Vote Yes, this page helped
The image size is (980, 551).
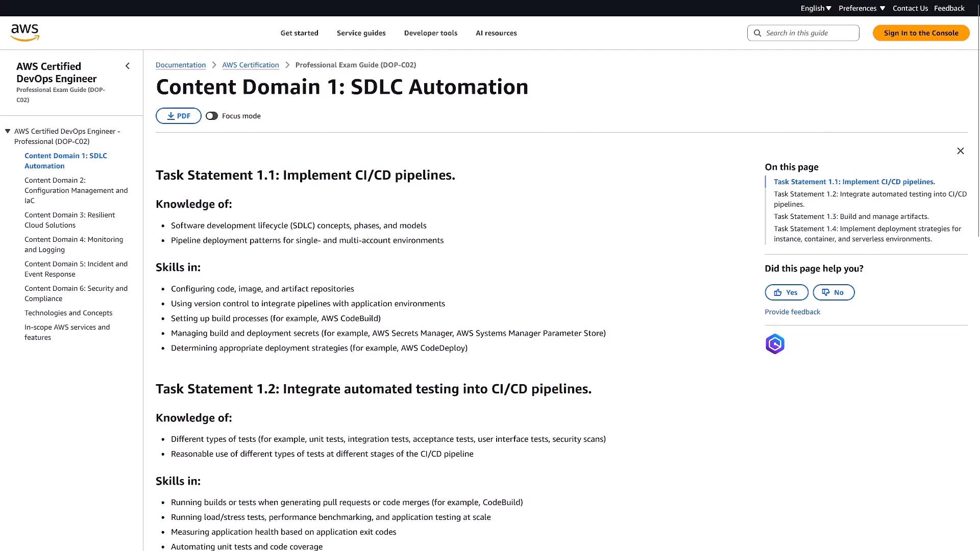click(787, 292)
